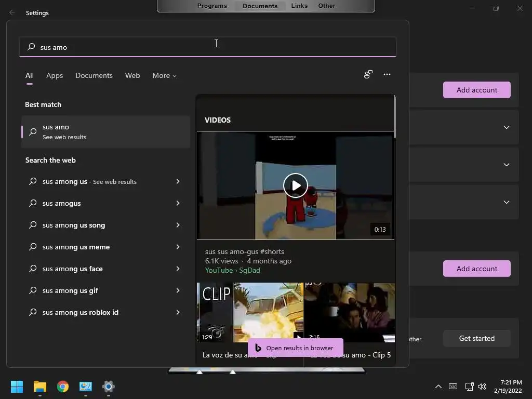Switch to the Web search tab
The height and width of the screenshot is (399, 532).
(132, 75)
